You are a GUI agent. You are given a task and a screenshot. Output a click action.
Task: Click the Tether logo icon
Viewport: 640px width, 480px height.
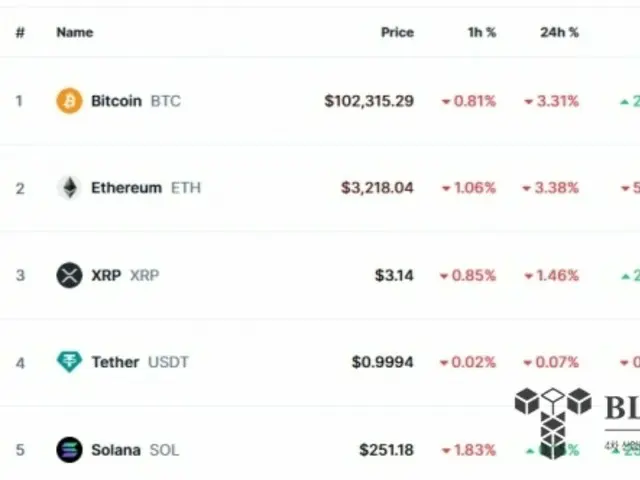coord(69,362)
